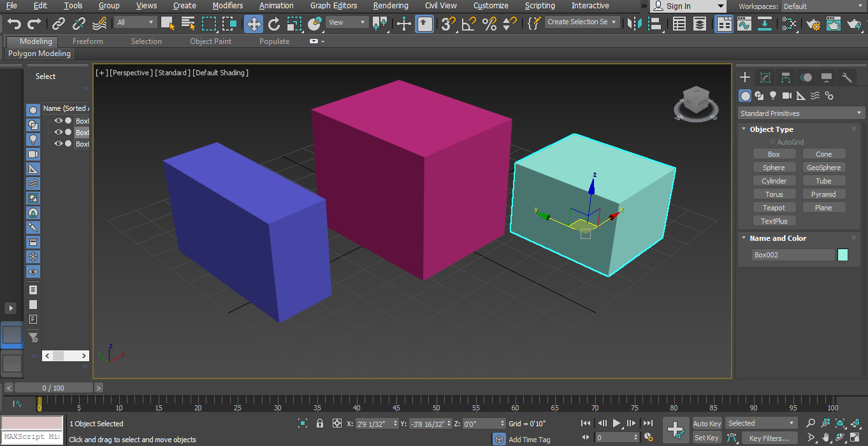The width and height of the screenshot is (868, 446).
Task: Open the Curve Editor from the toolbar
Action: pyautogui.click(x=744, y=24)
